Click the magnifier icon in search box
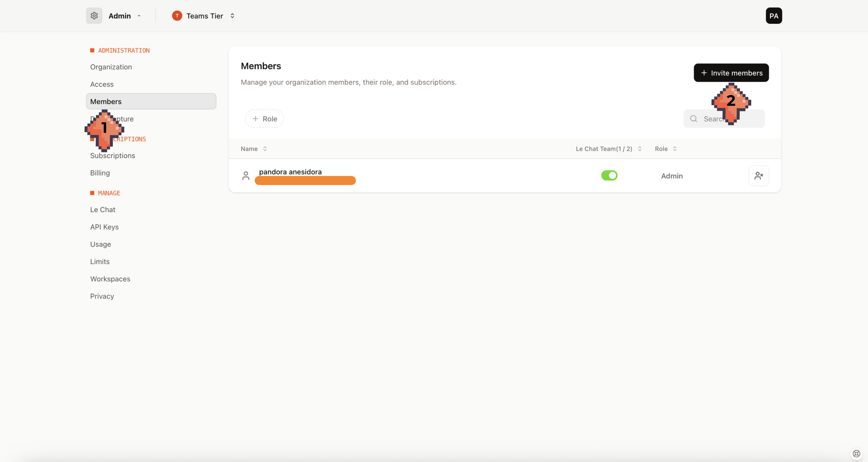 tap(694, 119)
